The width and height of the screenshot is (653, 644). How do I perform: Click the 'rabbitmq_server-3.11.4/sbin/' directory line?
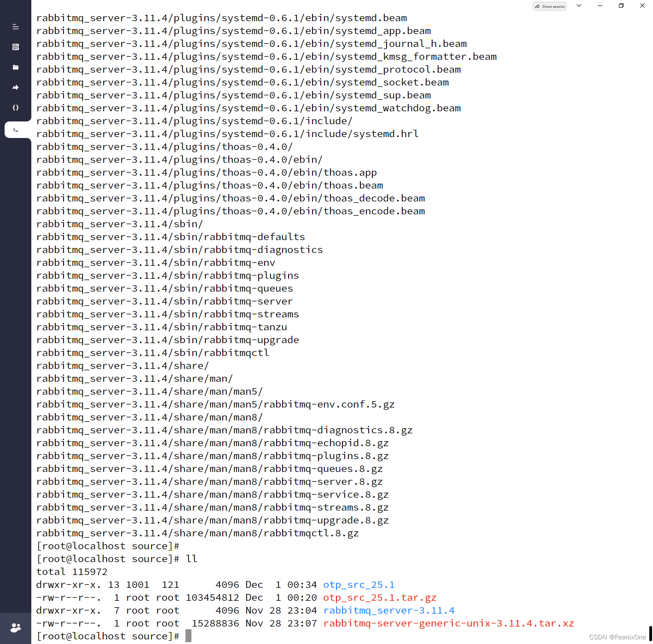tap(120, 224)
